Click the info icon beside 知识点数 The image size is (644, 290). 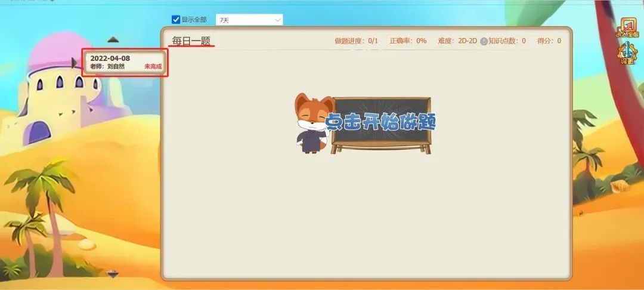pos(484,41)
